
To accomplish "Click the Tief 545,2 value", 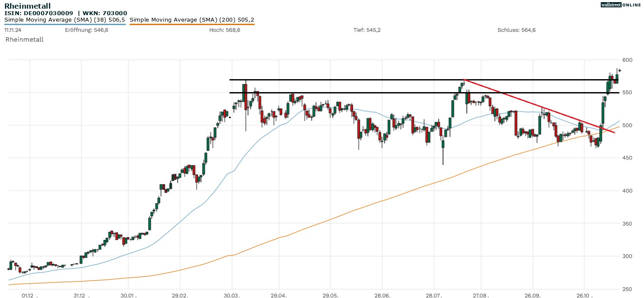I will pos(367,30).
